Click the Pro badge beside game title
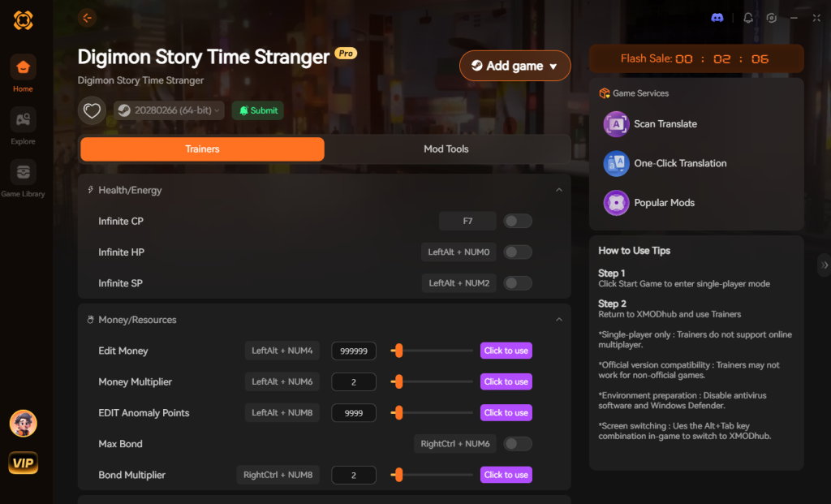The width and height of the screenshot is (831, 504). [346, 54]
